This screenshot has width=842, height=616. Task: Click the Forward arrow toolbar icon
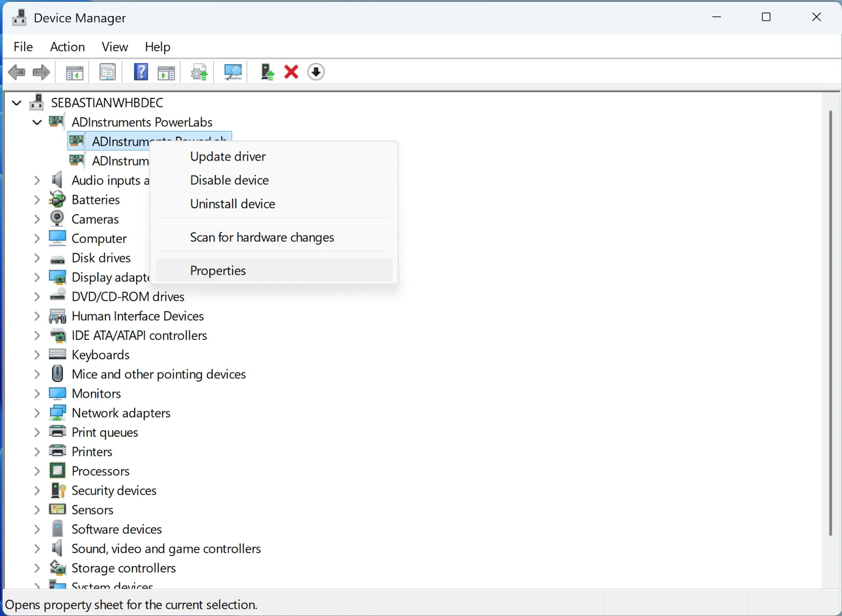tap(41, 72)
